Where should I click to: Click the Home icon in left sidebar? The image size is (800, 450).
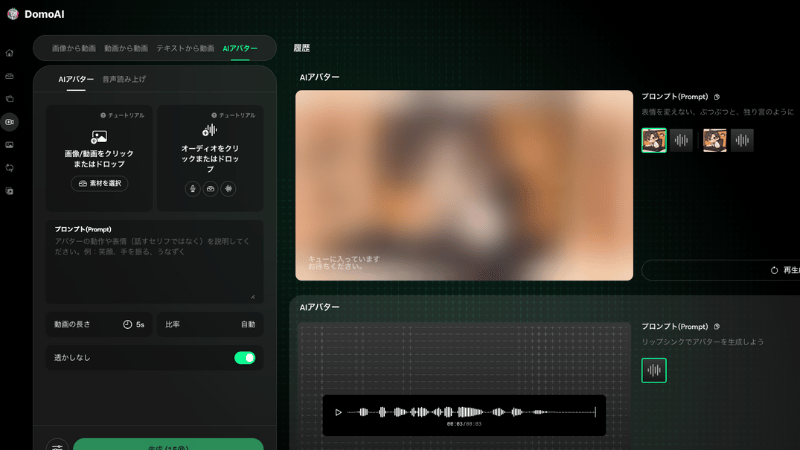(10, 52)
